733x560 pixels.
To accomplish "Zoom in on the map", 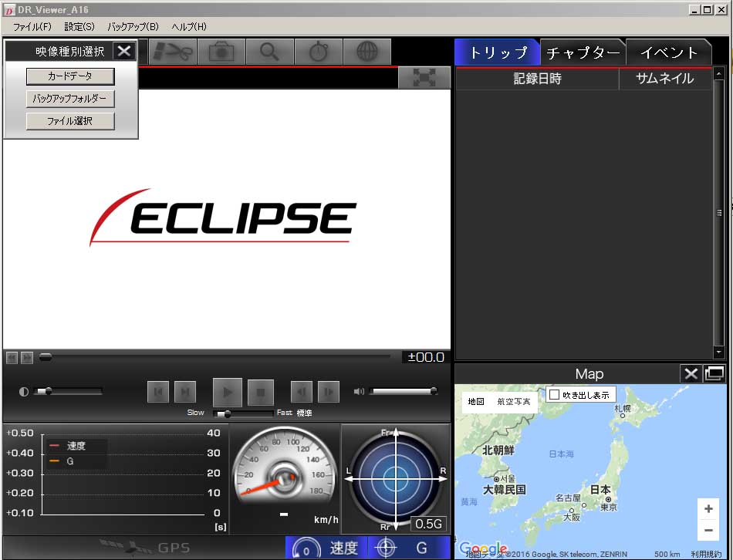I will click(x=708, y=508).
